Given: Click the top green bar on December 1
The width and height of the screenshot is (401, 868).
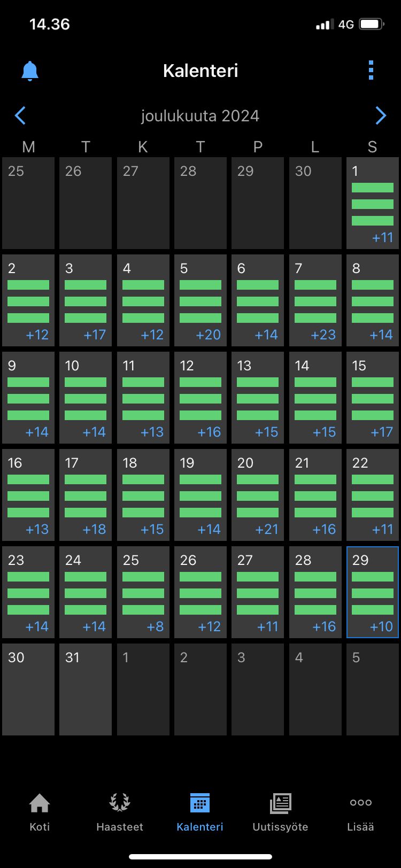Looking at the screenshot, I should click(372, 188).
